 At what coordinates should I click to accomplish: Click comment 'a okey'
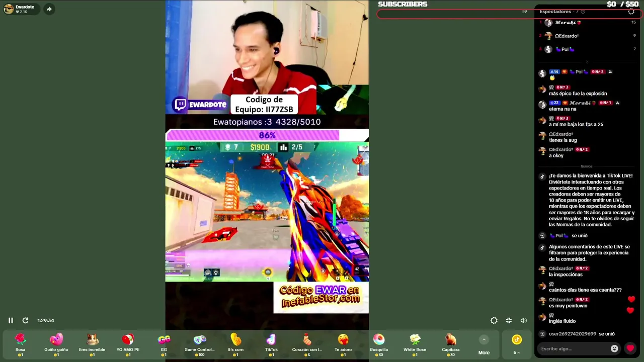556,156
